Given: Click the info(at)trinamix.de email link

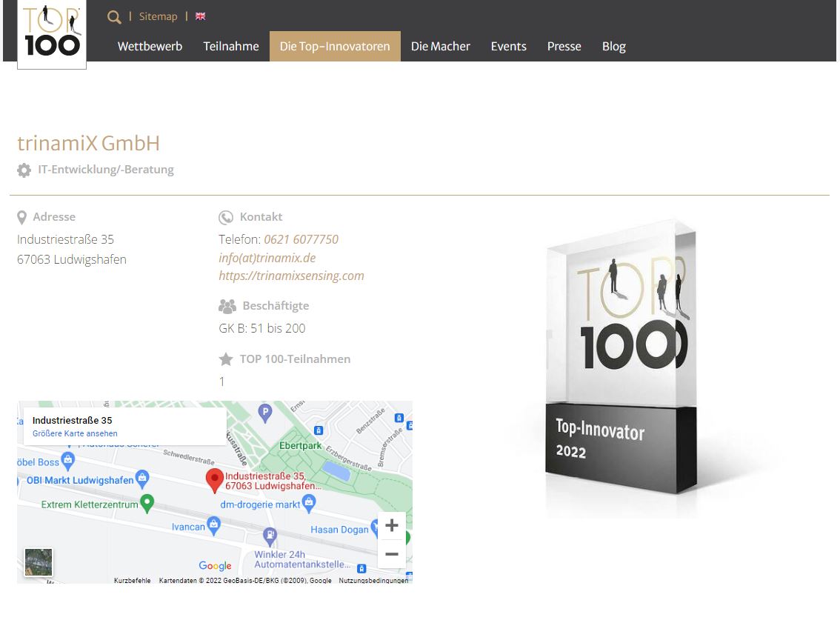Looking at the screenshot, I should click(267, 258).
